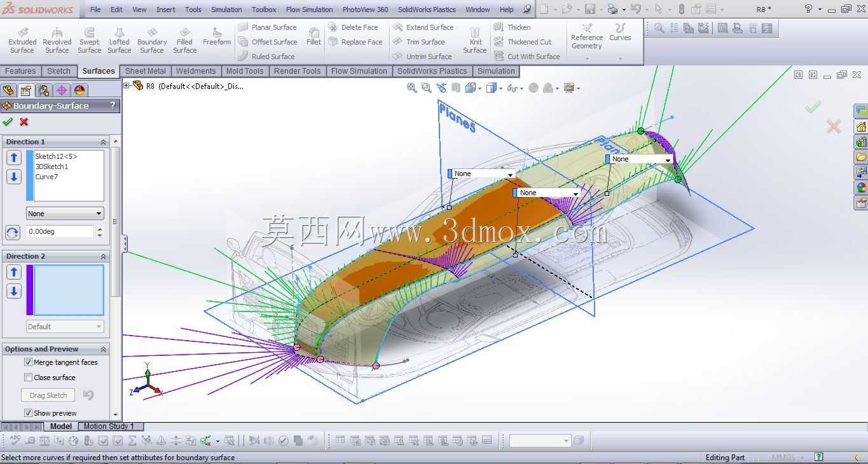868x464 pixels.
Task: Uncheck the Show preview checkbox
Action: (28, 413)
